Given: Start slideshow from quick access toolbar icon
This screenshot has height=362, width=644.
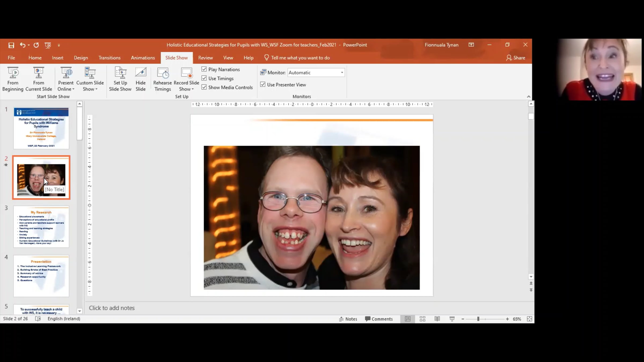Looking at the screenshot, I should coord(48,45).
